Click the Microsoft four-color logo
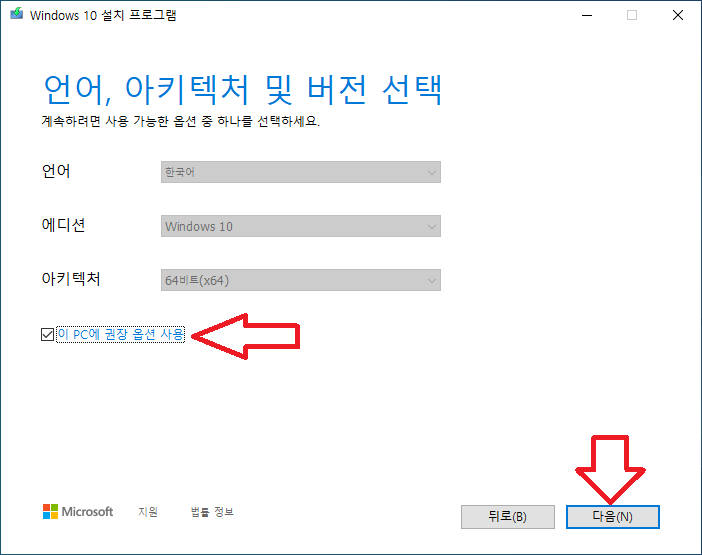This screenshot has height=555, width=702. tap(51, 512)
